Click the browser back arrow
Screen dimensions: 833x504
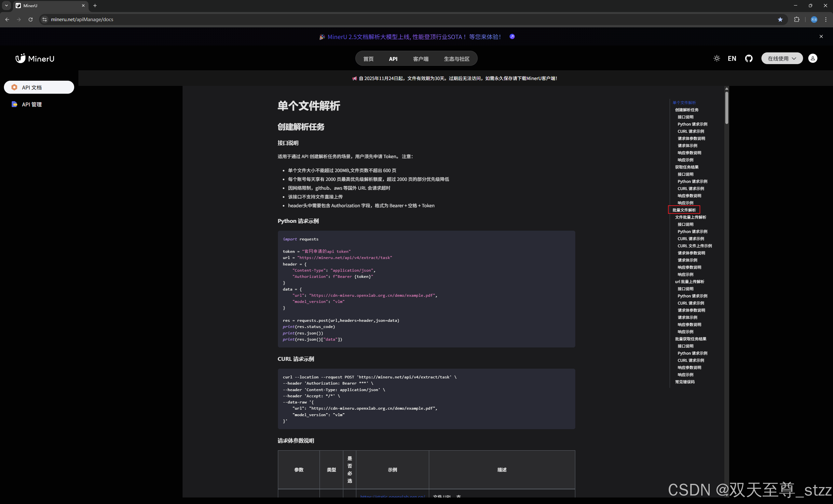[7, 20]
